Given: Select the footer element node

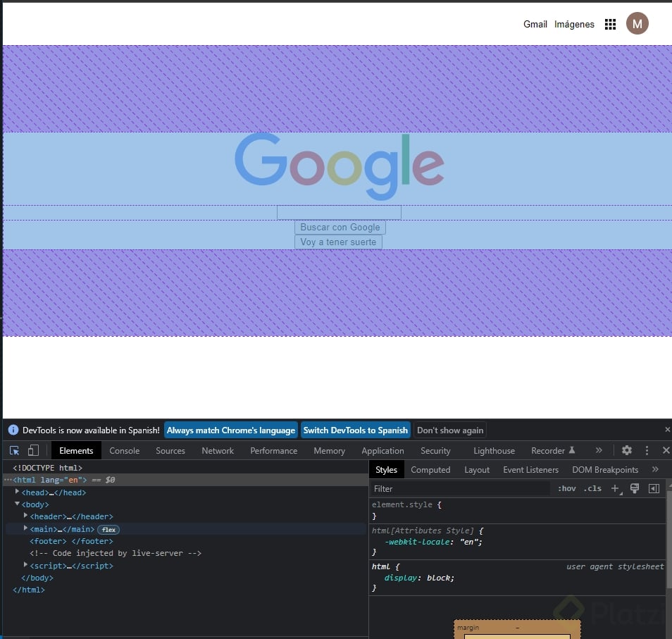Looking at the screenshot, I should pos(71,541).
